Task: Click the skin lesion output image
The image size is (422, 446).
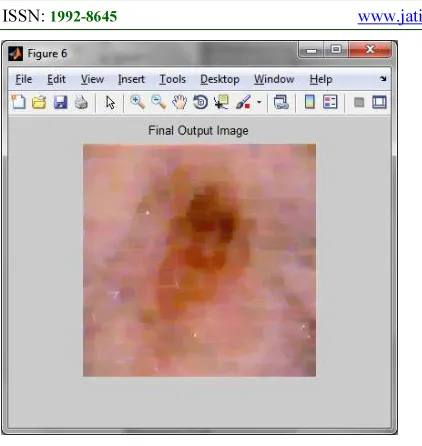Action: [199, 260]
